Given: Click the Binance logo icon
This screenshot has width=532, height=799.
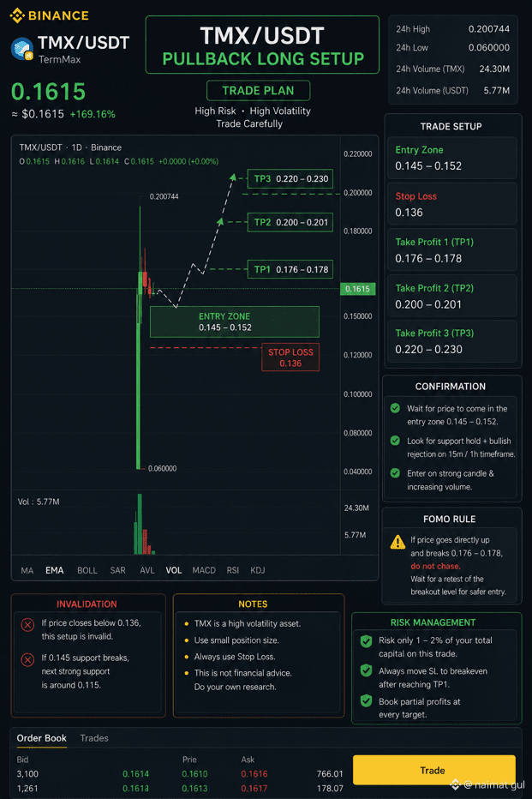Looking at the screenshot, I should (x=17, y=15).
